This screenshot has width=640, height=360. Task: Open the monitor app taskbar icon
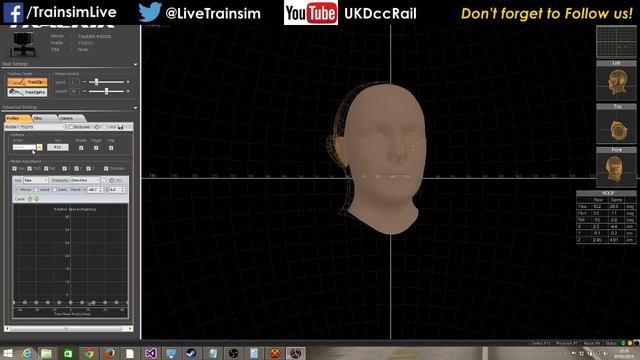171,353
